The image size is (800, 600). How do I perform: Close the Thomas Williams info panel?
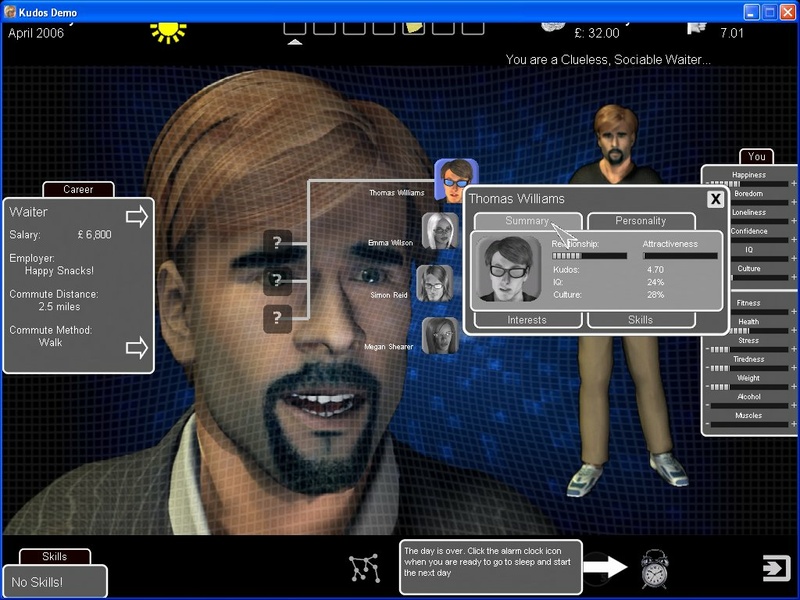pos(715,199)
